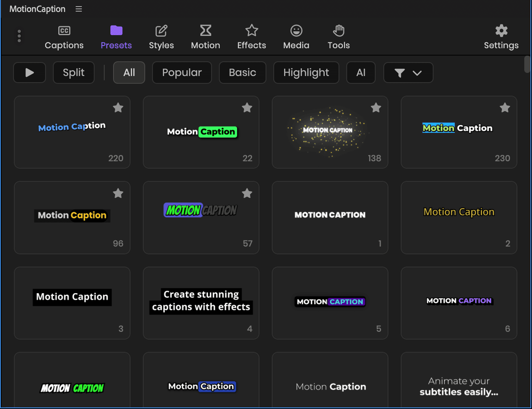Click the vertical scrollbar thumb
This screenshot has height=409, width=532.
point(527,64)
